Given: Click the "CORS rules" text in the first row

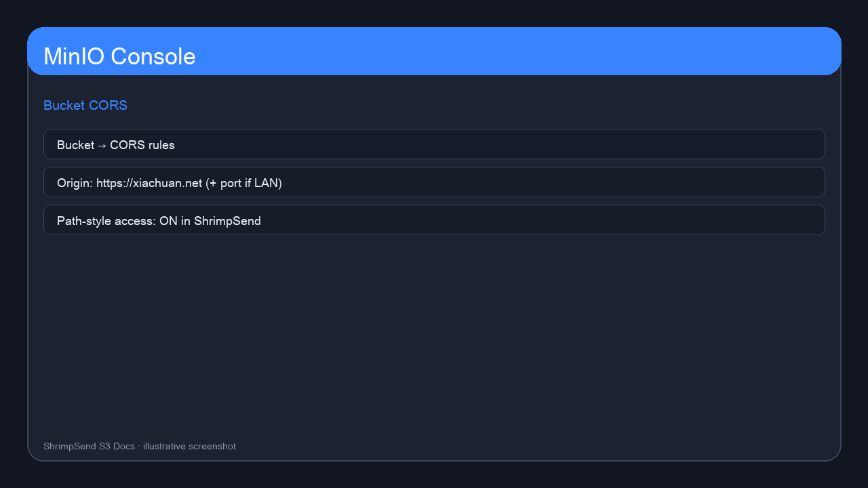Looking at the screenshot, I should tap(142, 145).
